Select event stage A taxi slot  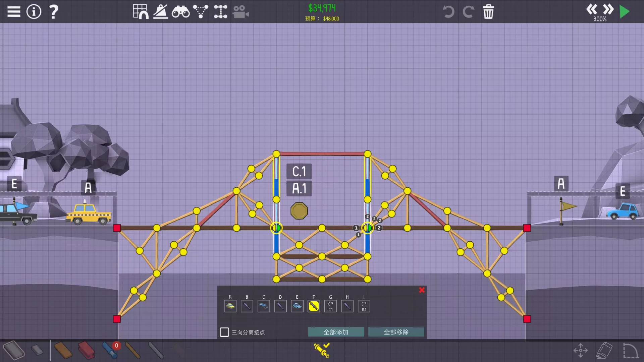tap(230, 306)
